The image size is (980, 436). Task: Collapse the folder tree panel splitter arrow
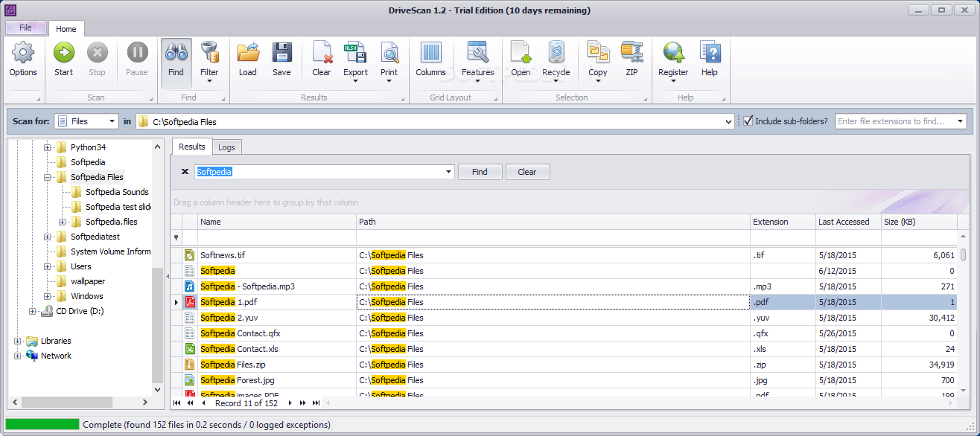point(168,277)
